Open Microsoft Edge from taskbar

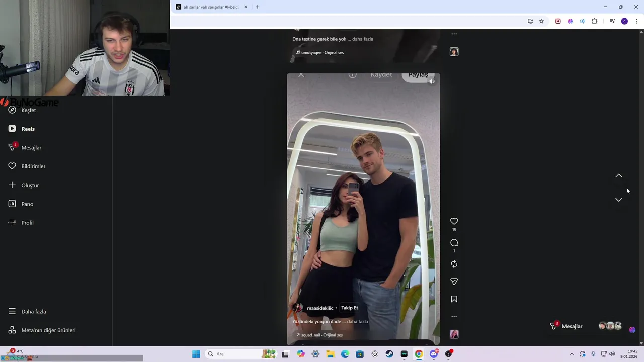point(345,354)
